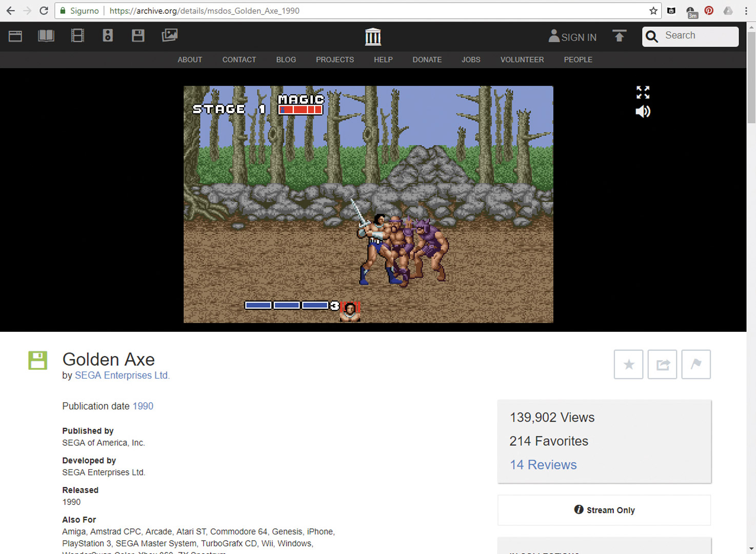Mute the emulator sound

point(643,111)
